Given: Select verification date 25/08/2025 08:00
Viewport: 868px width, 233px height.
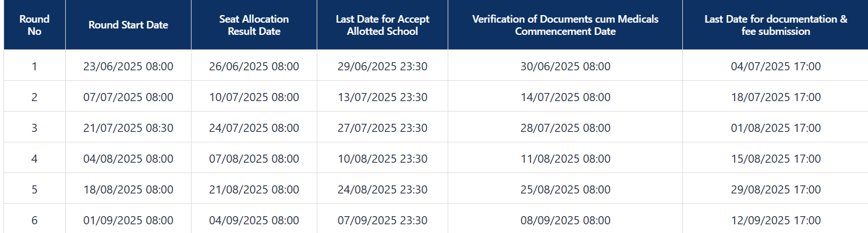Looking at the screenshot, I should [x=565, y=189].
